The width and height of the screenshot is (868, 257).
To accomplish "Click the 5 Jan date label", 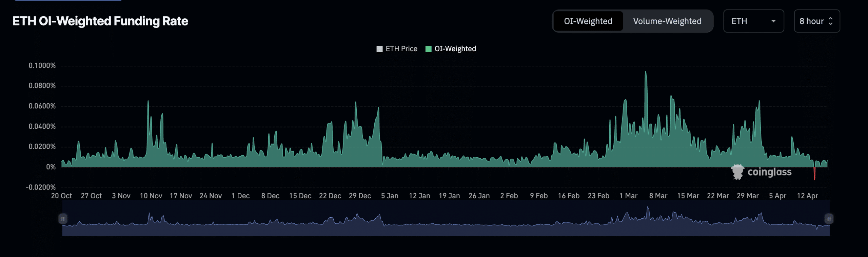I will coord(390,196).
